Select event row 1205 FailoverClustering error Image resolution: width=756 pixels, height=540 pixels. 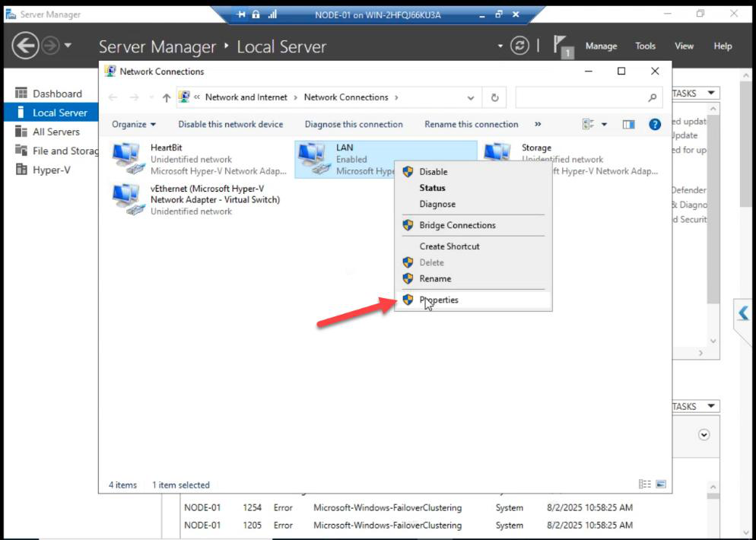coord(409,525)
